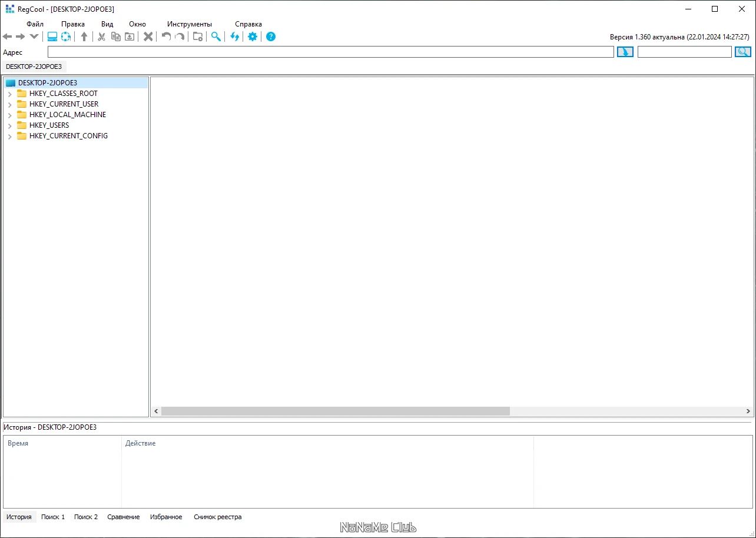
Task: Click the Undo arrow icon
Action: tap(167, 36)
